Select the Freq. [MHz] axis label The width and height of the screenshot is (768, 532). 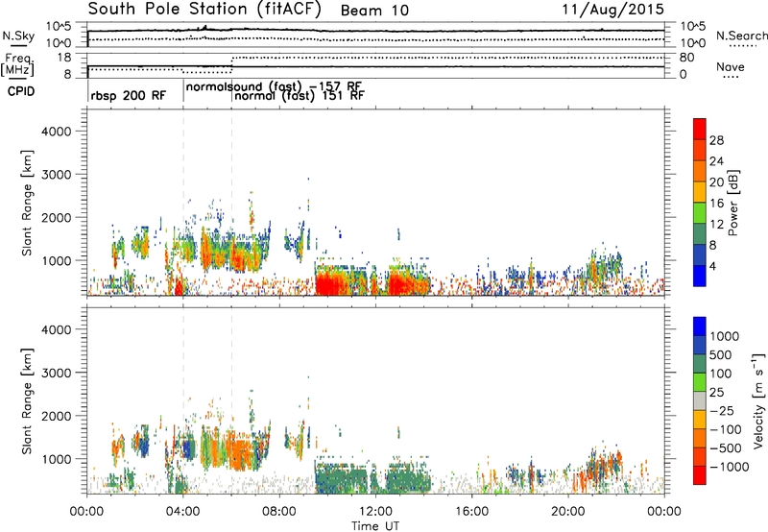(x=18, y=64)
